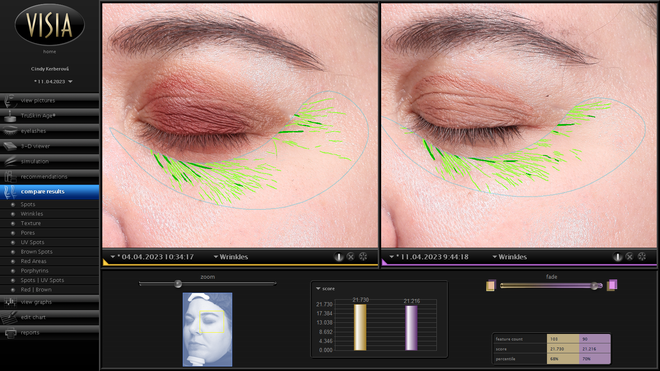Click the info icon under right image
The height and width of the screenshot is (371, 660).
pyautogui.click(x=617, y=256)
